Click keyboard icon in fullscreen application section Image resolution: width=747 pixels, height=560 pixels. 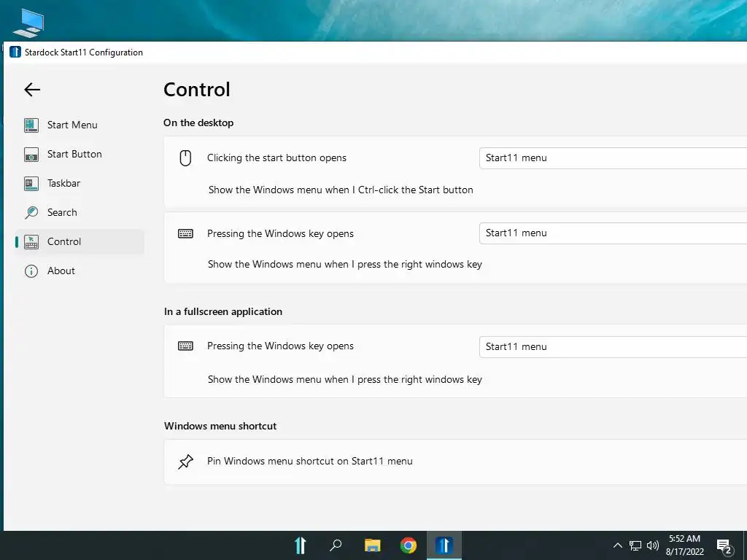(185, 346)
